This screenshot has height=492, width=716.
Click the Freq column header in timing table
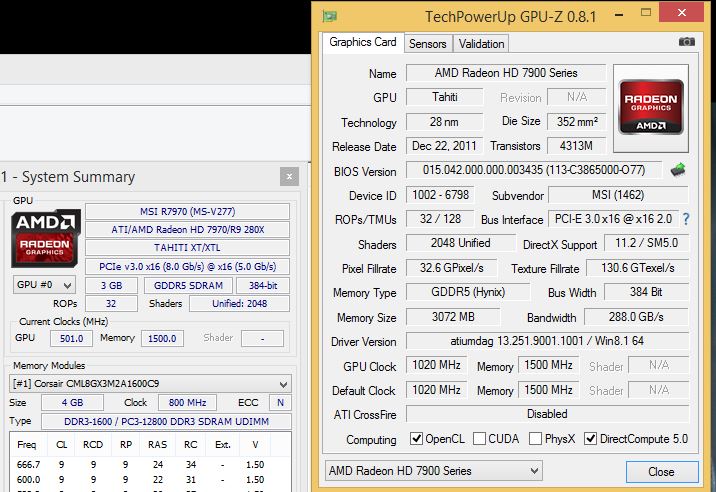tap(26, 444)
